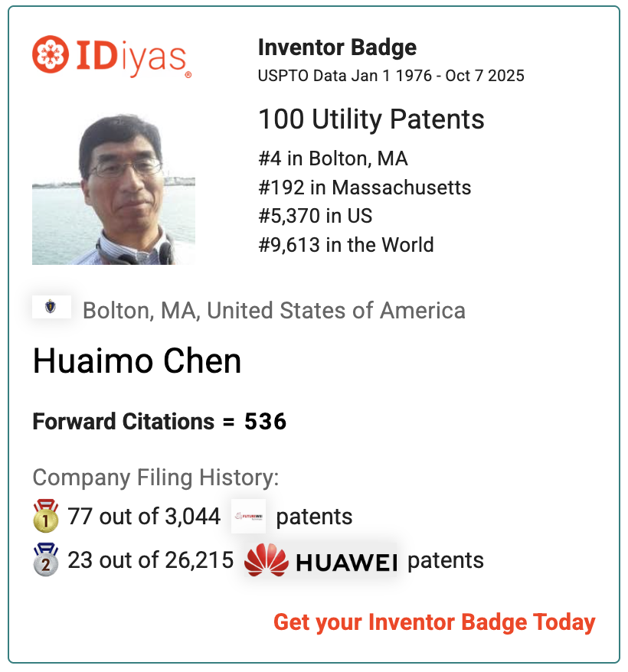
Task: Click the inventor profile photo
Action: pos(113,189)
